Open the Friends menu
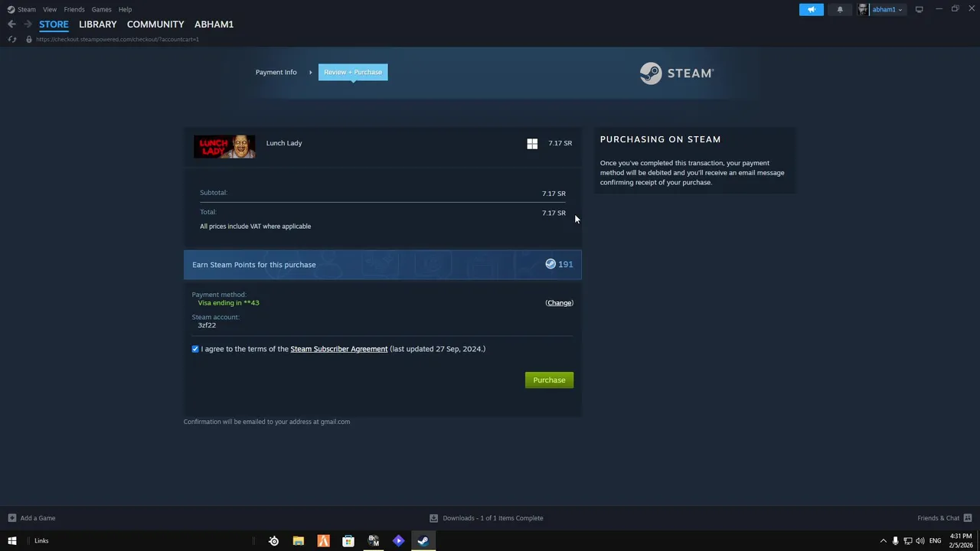980x551 pixels. [x=74, y=9]
